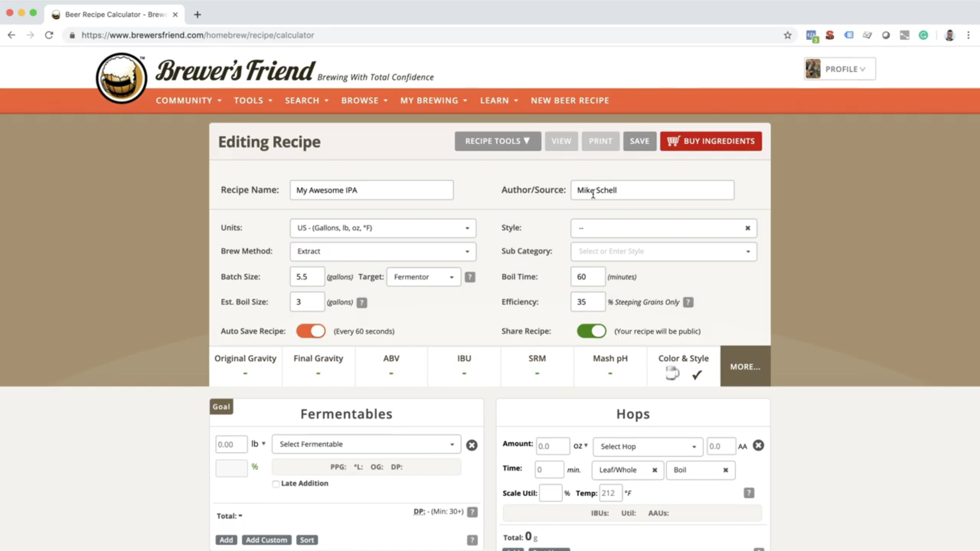Click the Author/Source input field

click(x=652, y=190)
